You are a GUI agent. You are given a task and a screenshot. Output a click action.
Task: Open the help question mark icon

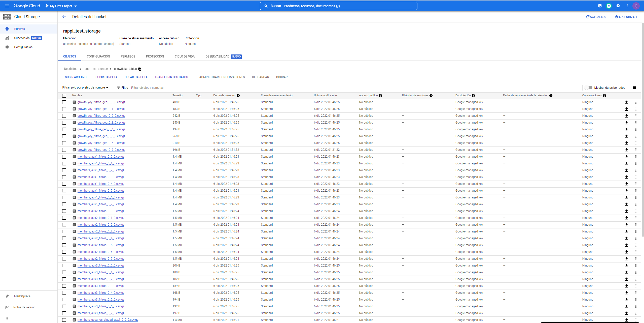coord(618,6)
